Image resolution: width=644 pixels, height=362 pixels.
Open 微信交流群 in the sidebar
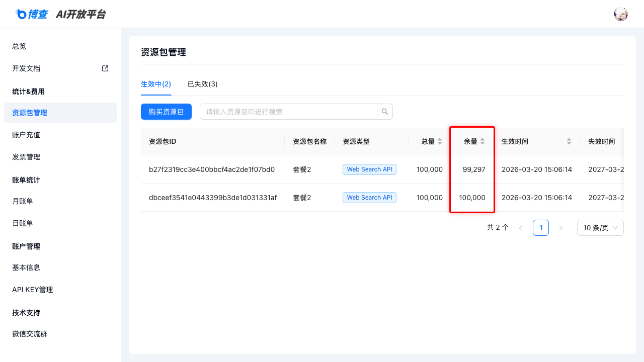[x=60, y=334]
